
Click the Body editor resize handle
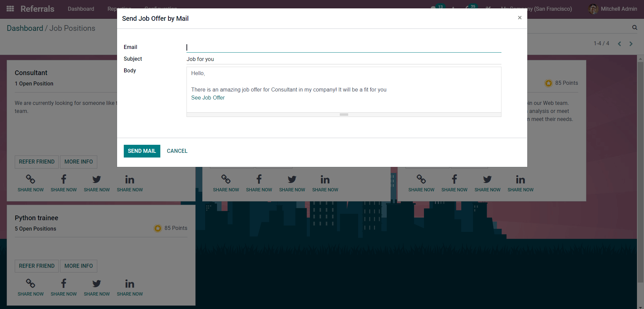[x=344, y=115]
